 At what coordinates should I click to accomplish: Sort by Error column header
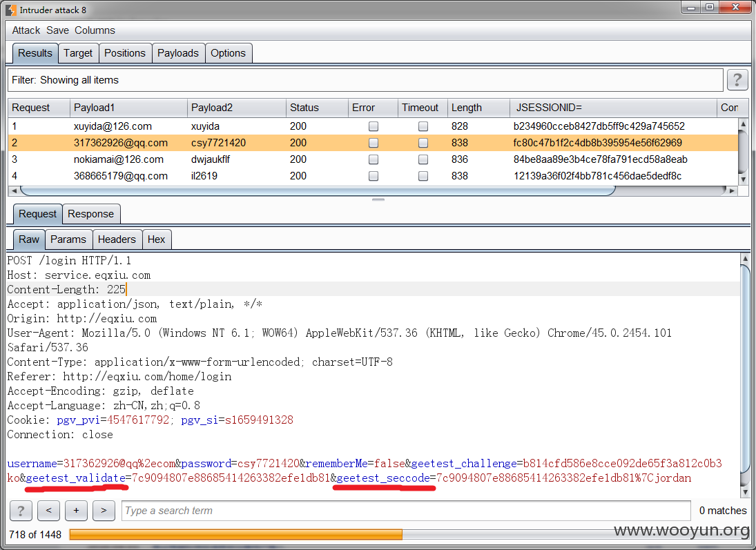pyautogui.click(x=374, y=108)
